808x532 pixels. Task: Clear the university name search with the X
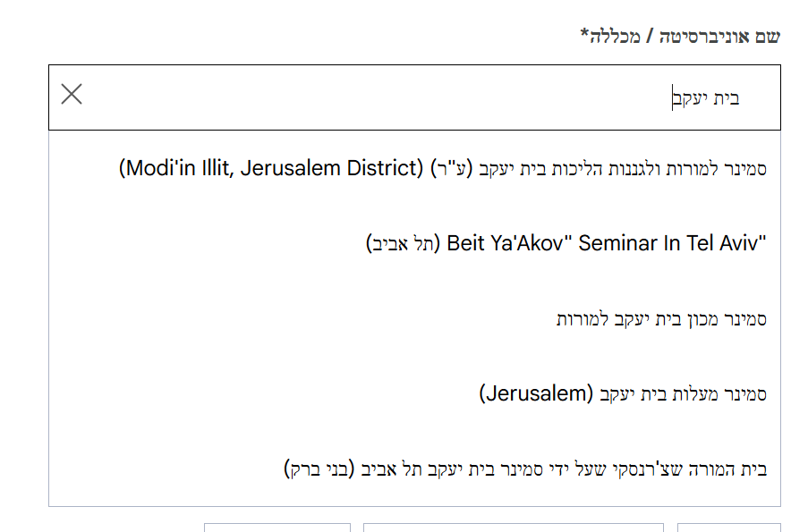pyautogui.click(x=72, y=94)
